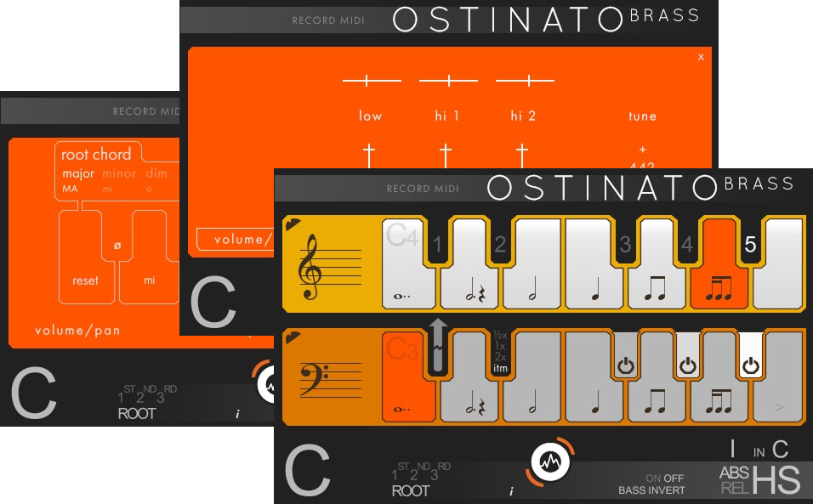The width and height of the screenshot is (813, 504).
Task: Increase tuning with the '+' under 'tune'
Action: pyautogui.click(x=642, y=150)
